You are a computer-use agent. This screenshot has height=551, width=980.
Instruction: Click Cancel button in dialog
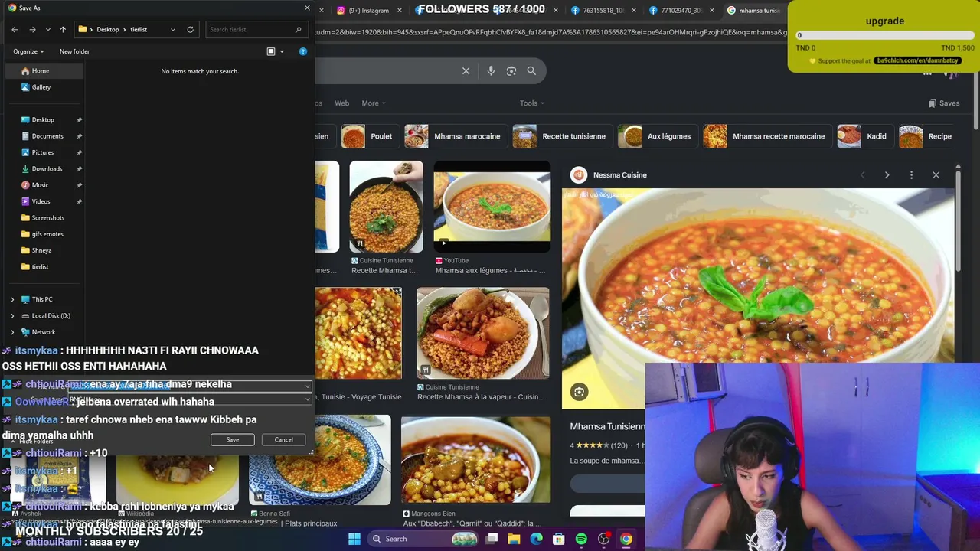283,440
